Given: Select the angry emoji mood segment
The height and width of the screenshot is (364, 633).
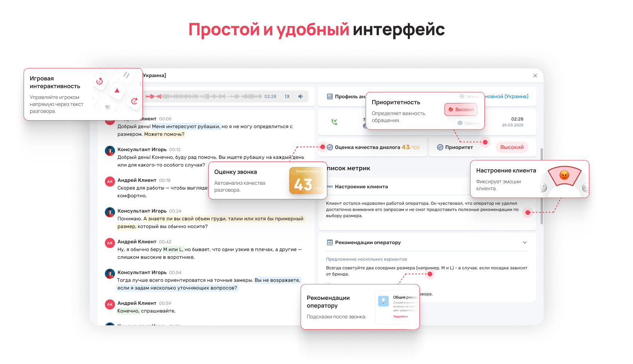Looking at the screenshot, I should pos(565,175).
